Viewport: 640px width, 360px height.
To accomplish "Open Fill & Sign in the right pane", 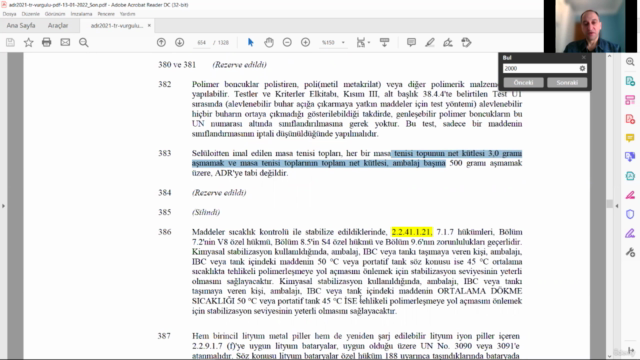I will [630, 233].
